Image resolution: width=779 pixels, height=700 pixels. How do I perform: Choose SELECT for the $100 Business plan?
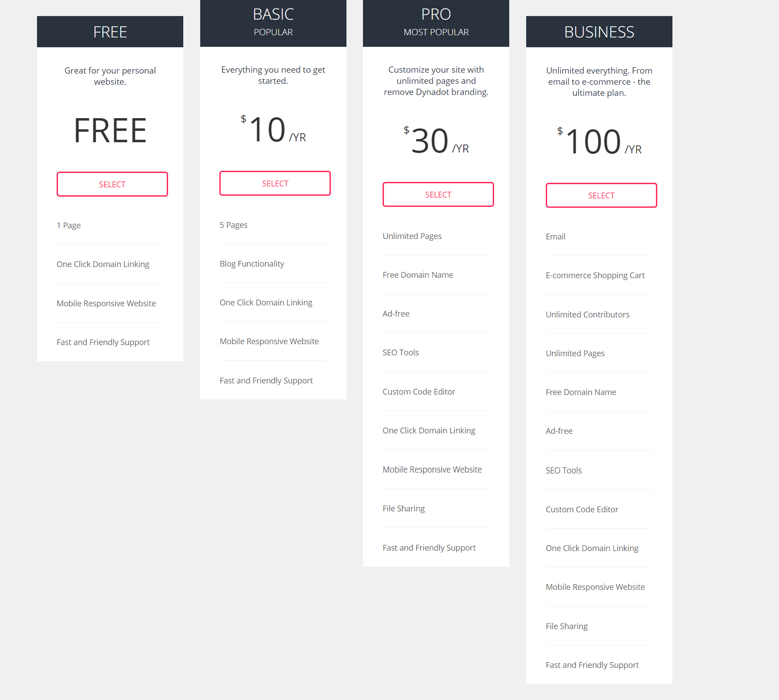click(602, 195)
